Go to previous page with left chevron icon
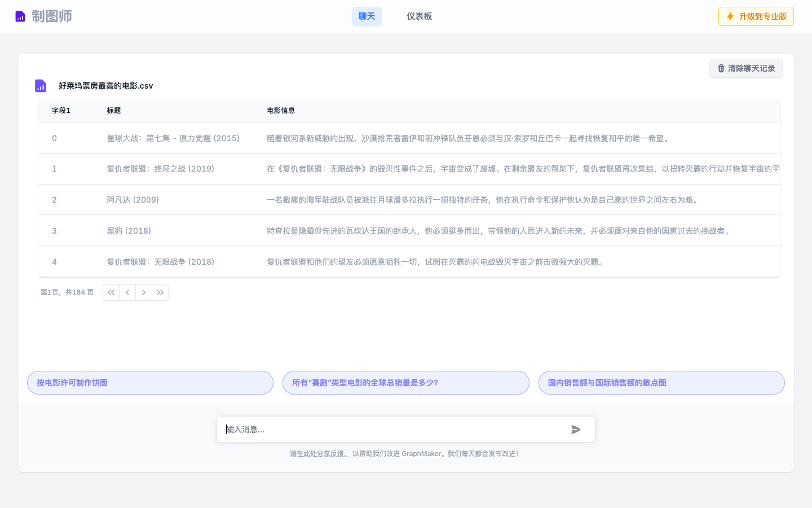Screen dimensions: 812x508 [127, 292]
